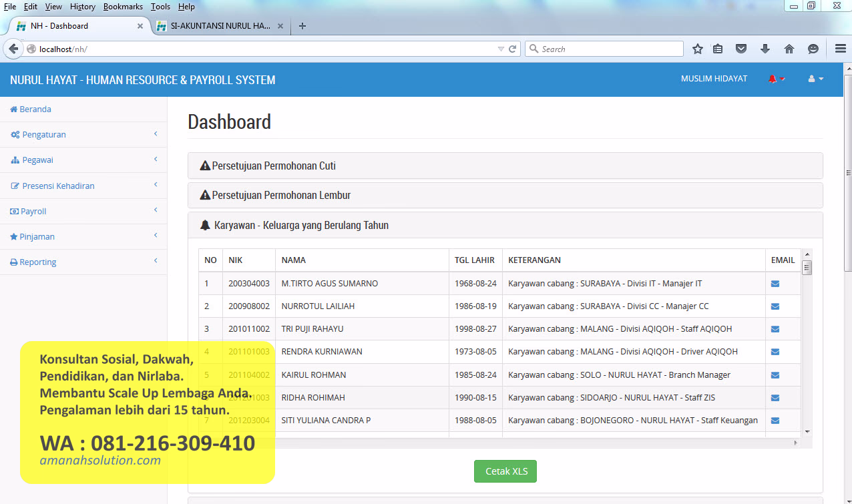Close the NH - Dashboard tab
The image size is (852, 504).
140,26
